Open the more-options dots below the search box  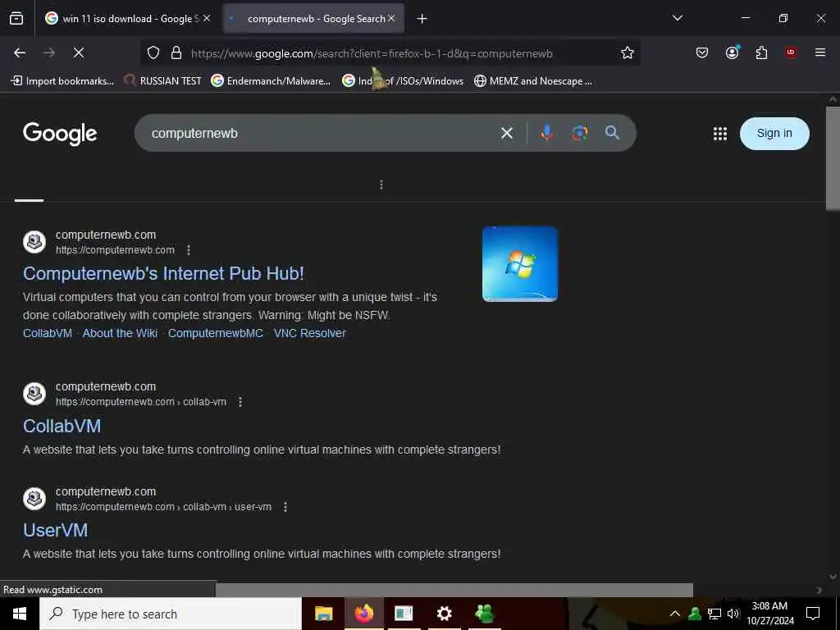pyautogui.click(x=381, y=185)
